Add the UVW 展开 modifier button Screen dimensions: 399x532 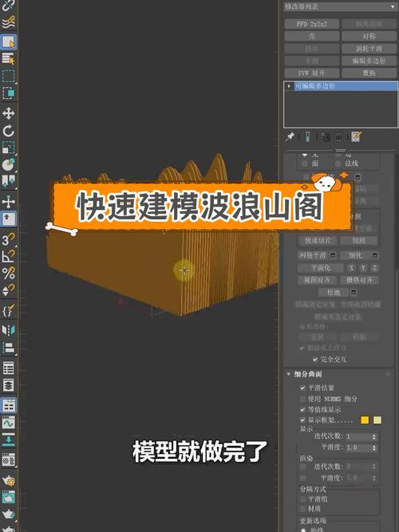312,73
